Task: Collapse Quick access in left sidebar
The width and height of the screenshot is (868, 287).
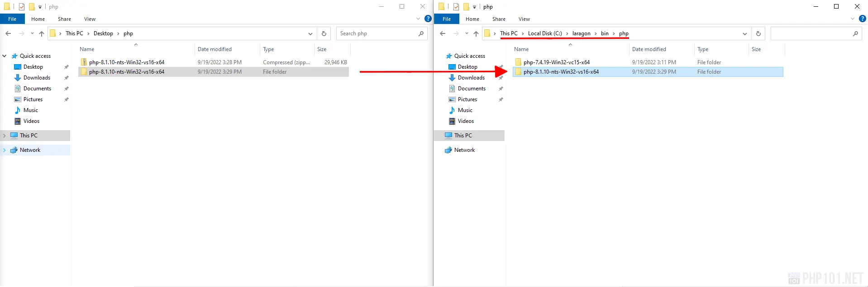Action: tap(5, 56)
